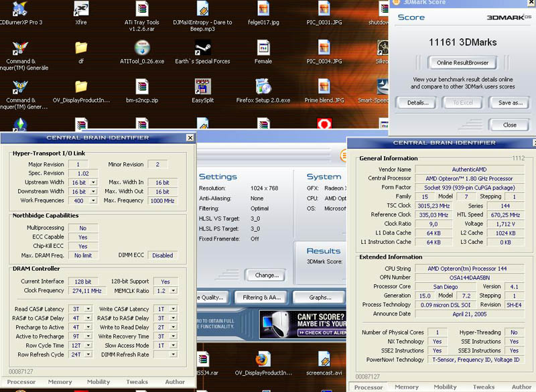Screen dimensions: 536x392
Task: Open Mobility tab in left CBI window
Action: click(98, 382)
